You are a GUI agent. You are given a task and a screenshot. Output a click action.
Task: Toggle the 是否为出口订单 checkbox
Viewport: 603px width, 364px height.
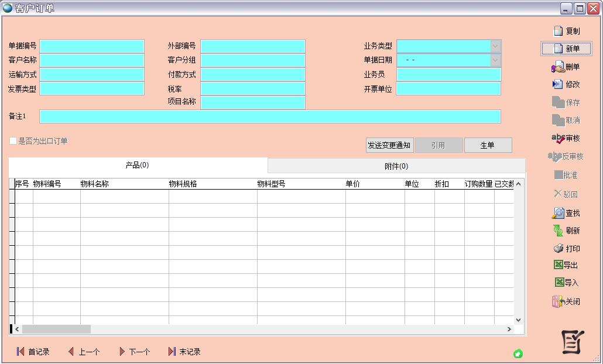(x=13, y=141)
